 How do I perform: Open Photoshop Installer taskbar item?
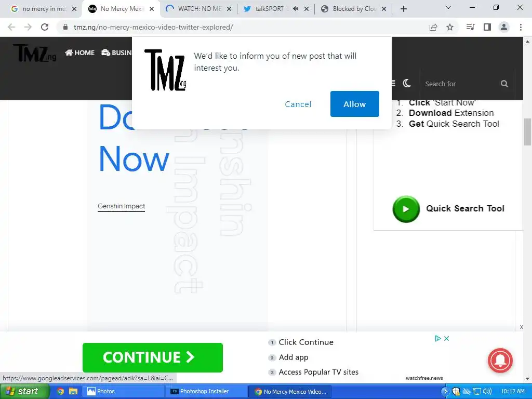(207, 392)
